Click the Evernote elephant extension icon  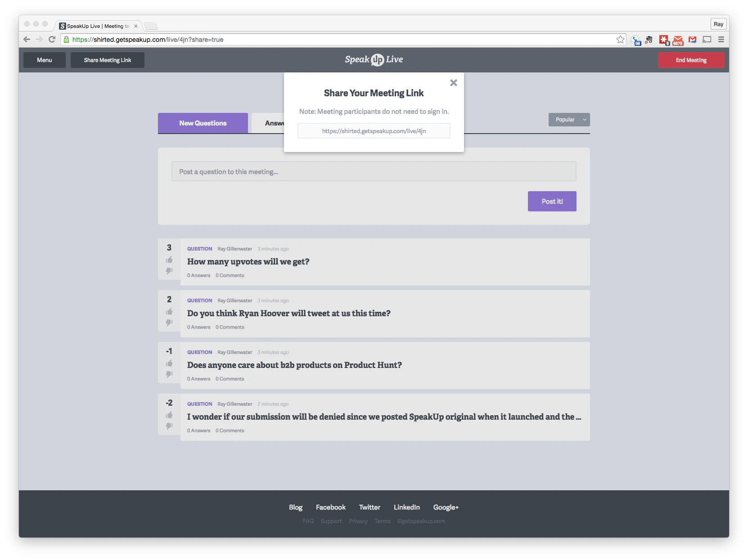(x=649, y=40)
